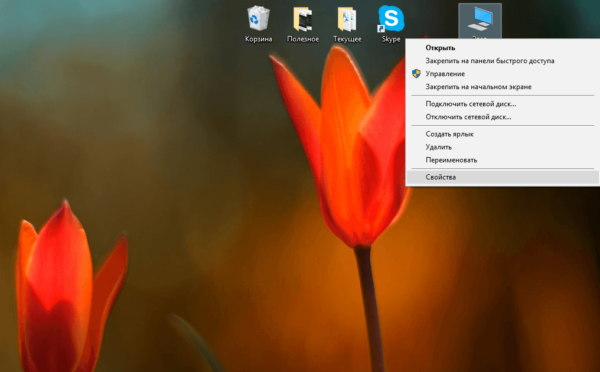Viewport: 600px width, 372px height.
Task: Select the highlighted computer monitor desktop icon
Action: (480, 19)
